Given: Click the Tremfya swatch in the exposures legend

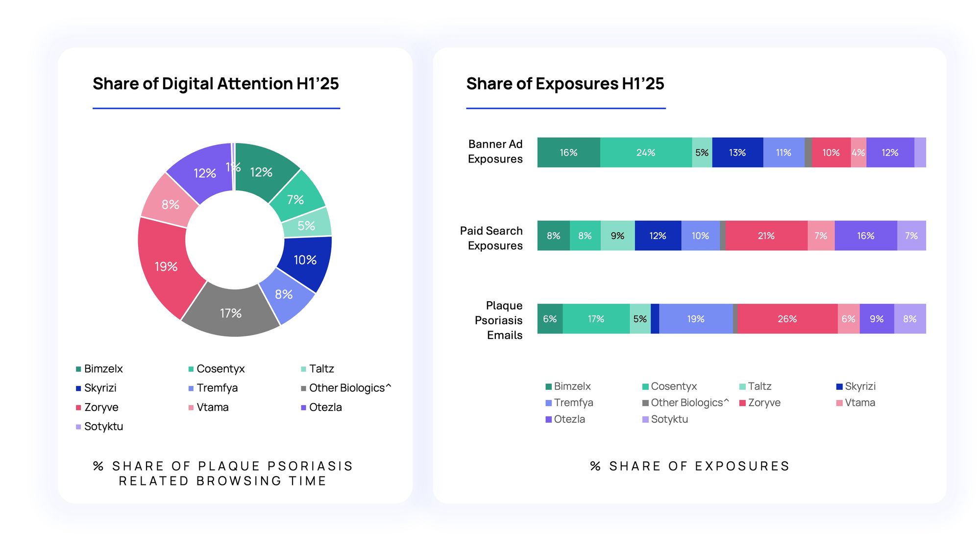Looking at the screenshot, I should click(x=549, y=403).
